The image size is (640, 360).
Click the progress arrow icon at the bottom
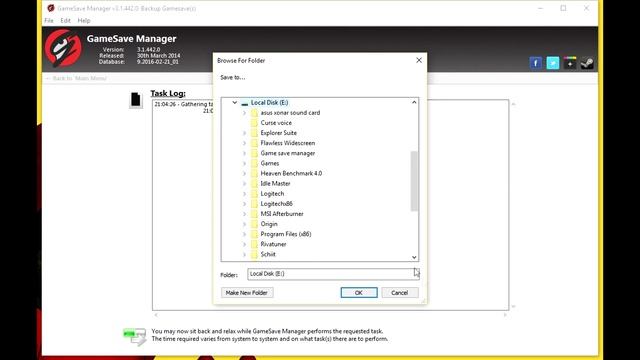click(135, 337)
